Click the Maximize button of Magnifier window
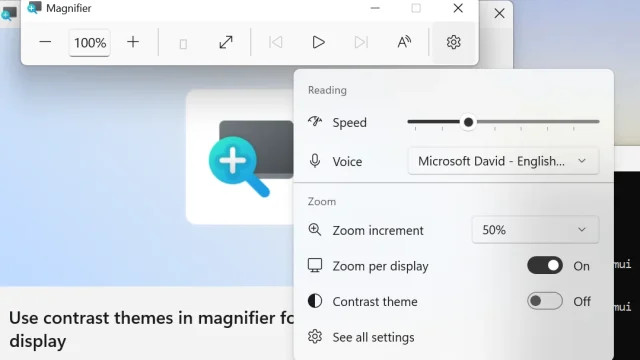Image resolution: width=640 pixels, height=360 pixels. click(x=416, y=8)
